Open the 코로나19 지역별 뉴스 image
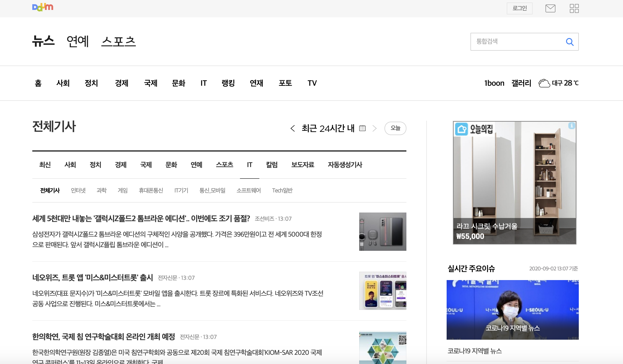The height and width of the screenshot is (364, 623). 512,310
